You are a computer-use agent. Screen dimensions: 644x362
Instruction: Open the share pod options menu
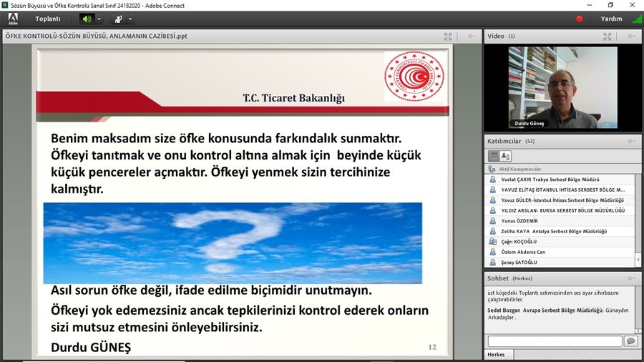point(471,36)
